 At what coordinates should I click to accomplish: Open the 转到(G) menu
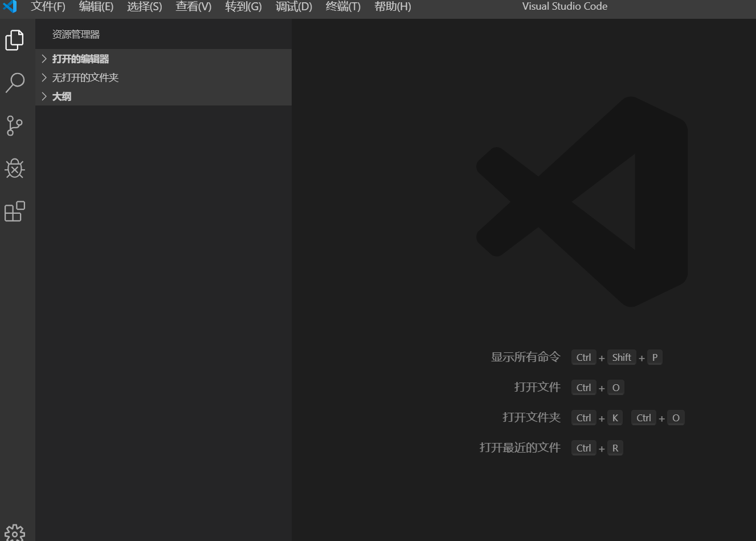tap(243, 7)
